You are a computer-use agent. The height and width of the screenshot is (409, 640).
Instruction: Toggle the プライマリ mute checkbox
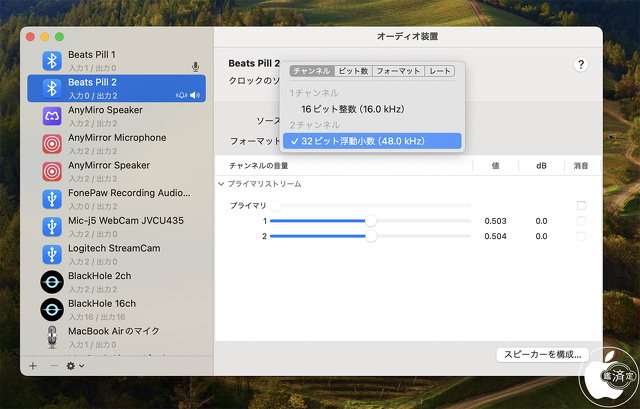[581, 205]
